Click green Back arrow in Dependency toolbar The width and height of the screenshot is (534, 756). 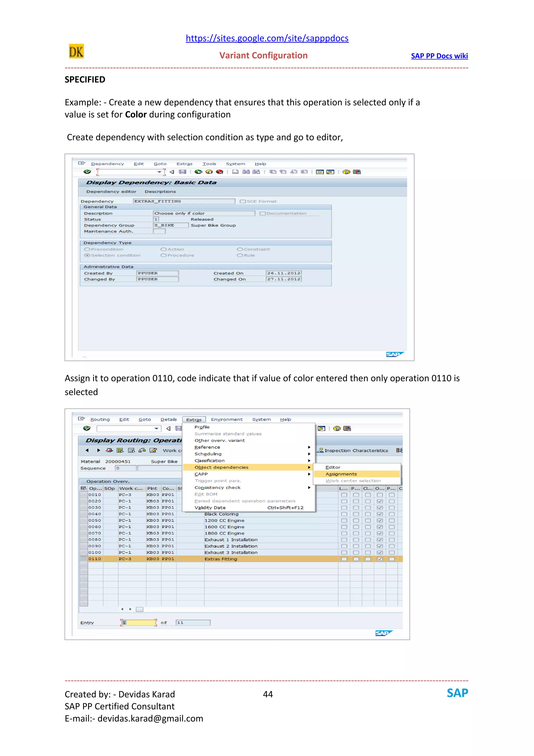[198, 172]
